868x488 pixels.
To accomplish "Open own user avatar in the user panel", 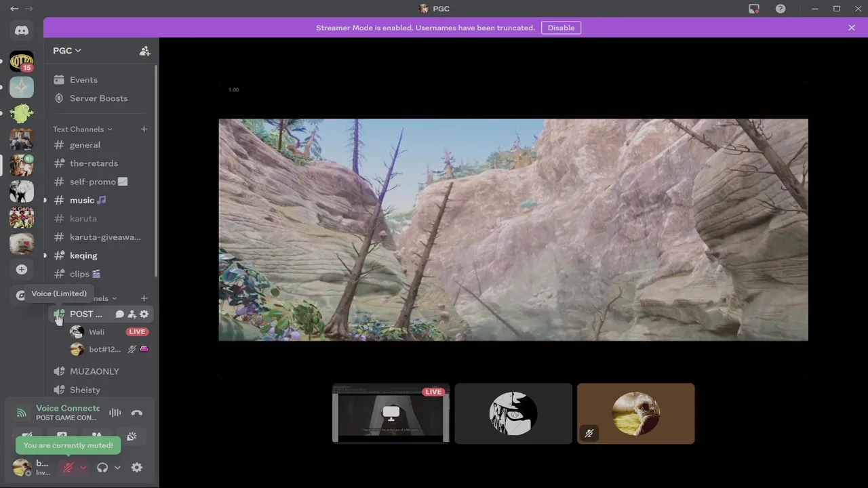I will tap(22, 468).
